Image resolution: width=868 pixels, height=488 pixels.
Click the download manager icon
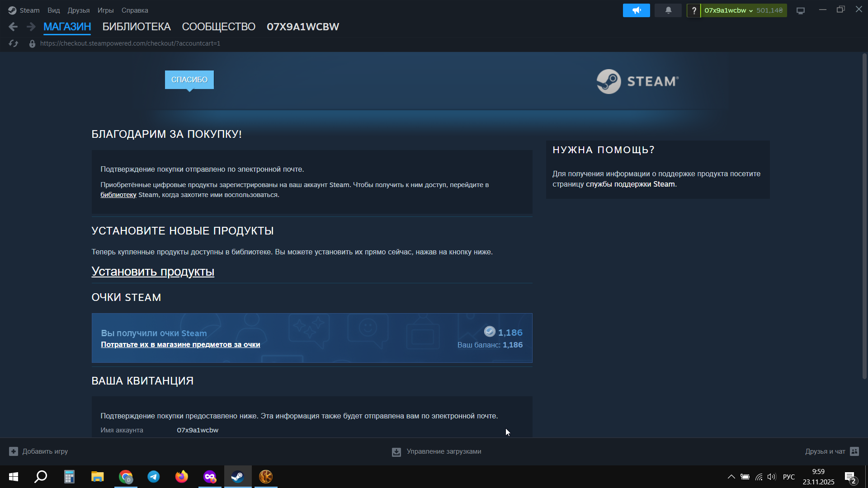(396, 451)
